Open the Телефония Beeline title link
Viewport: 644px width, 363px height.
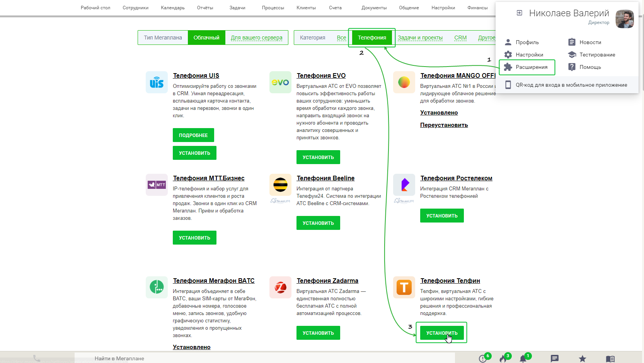(325, 178)
